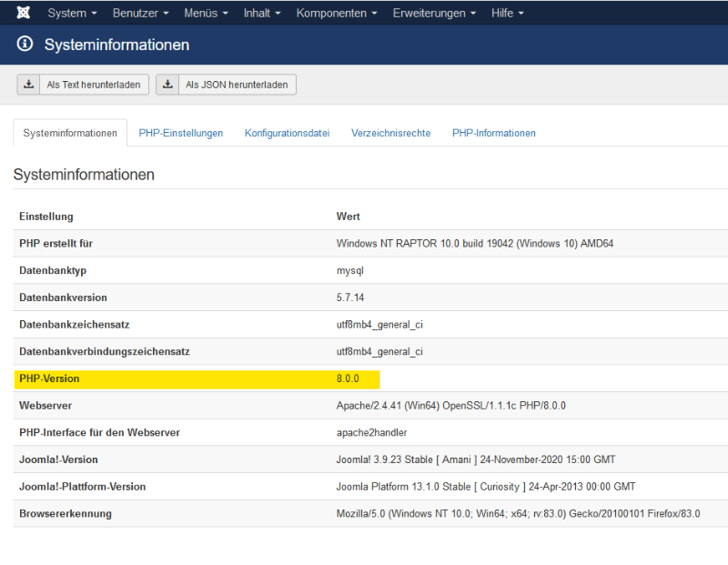Click download icon for Als Text herunterladen

click(29, 85)
